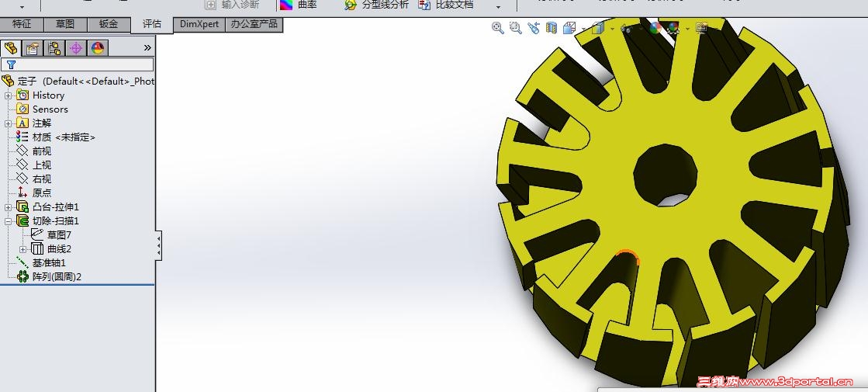Switch to the 草图 sketch tab

coord(65,24)
